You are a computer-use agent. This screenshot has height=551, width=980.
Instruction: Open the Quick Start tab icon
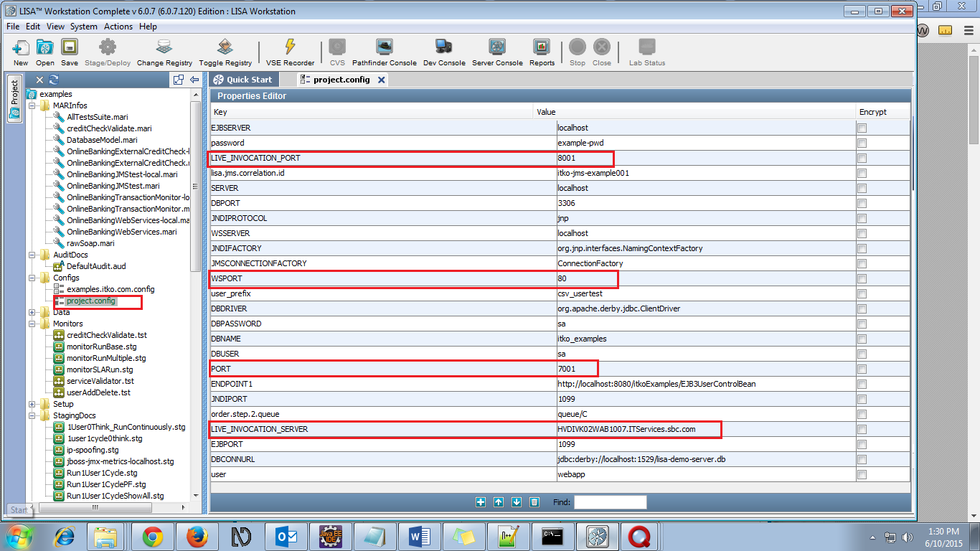[217, 79]
